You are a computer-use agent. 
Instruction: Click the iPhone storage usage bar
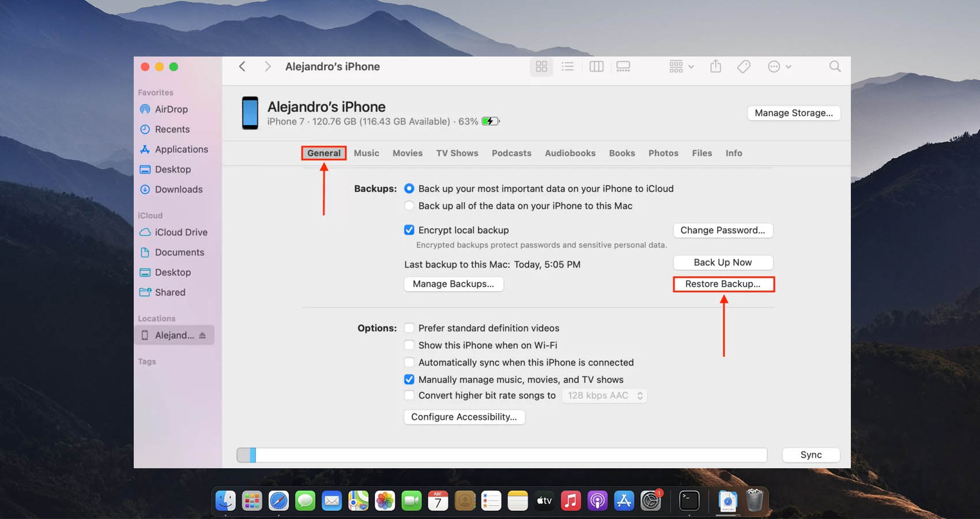[x=502, y=455]
